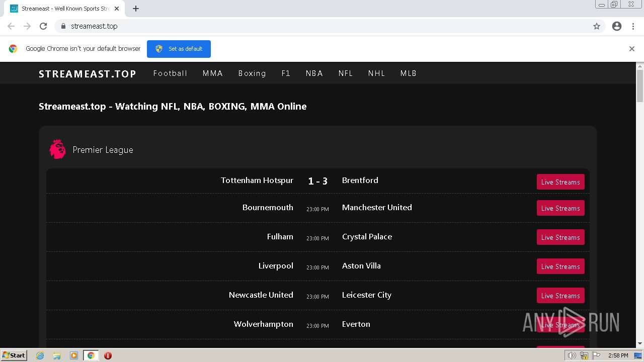Screen dimensions: 644x362
Task: Dismiss the default browser notification bar
Action: (632, 49)
